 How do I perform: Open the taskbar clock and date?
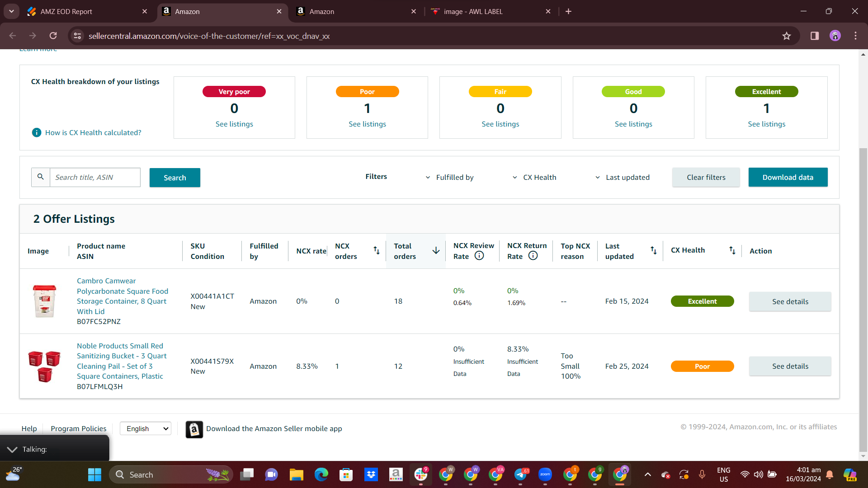pyautogui.click(x=803, y=474)
